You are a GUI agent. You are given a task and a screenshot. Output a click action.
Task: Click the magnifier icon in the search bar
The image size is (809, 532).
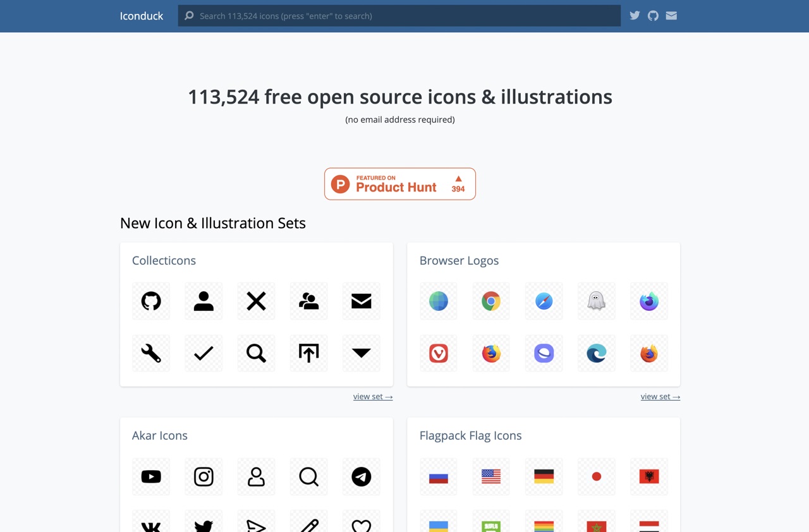189,16
